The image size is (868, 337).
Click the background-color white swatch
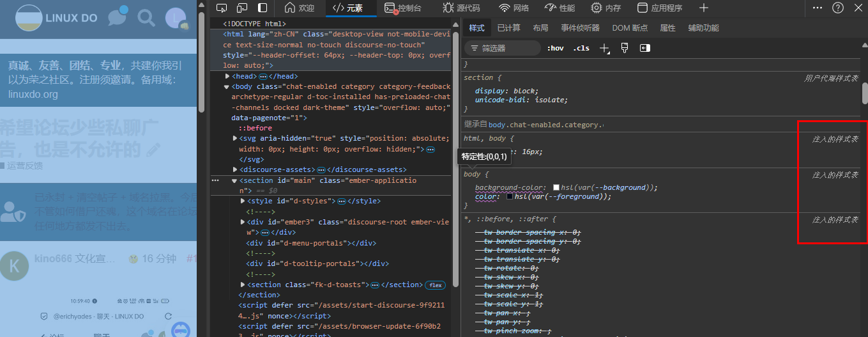556,187
